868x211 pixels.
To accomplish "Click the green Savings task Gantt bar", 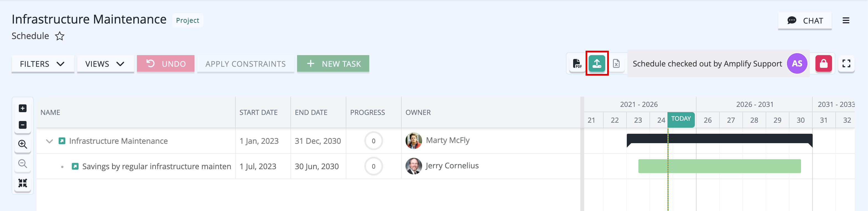I will (x=719, y=166).
